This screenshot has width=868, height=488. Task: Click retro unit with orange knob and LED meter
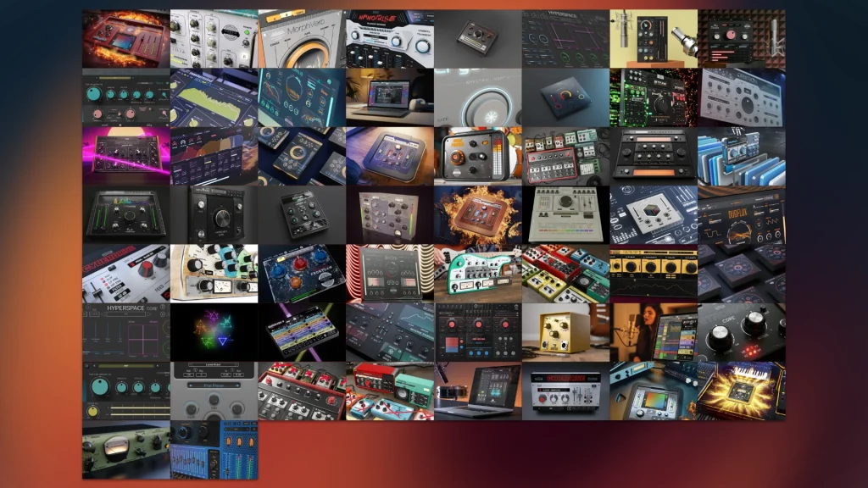point(478,156)
